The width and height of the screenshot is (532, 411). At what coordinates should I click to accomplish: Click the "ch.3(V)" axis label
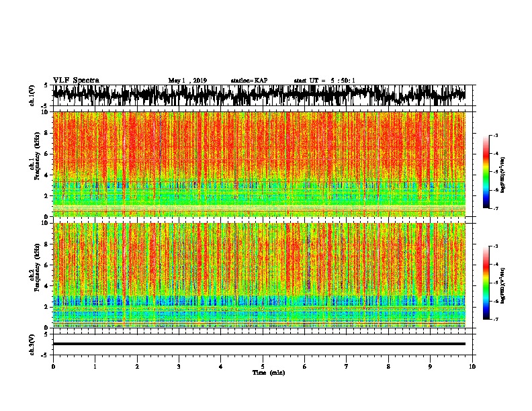point(32,345)
